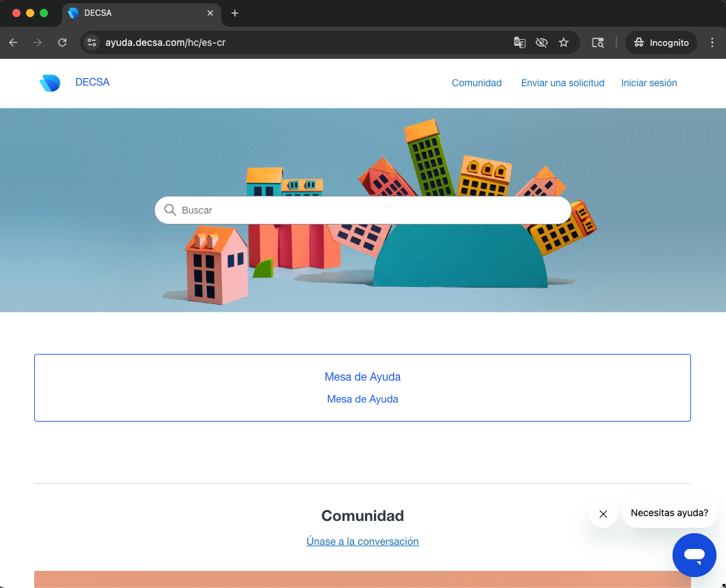
Task: Click the Necesitas ayuda? message bubble
Action: point(669,513)
